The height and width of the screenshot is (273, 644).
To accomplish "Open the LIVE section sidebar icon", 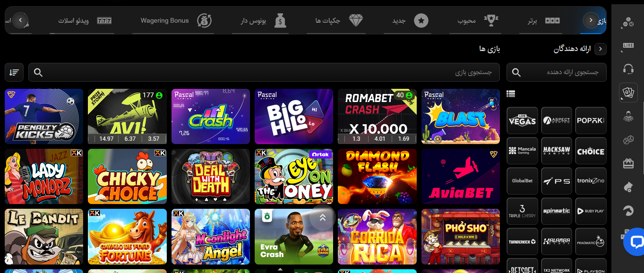I will (x=628, y=45).
